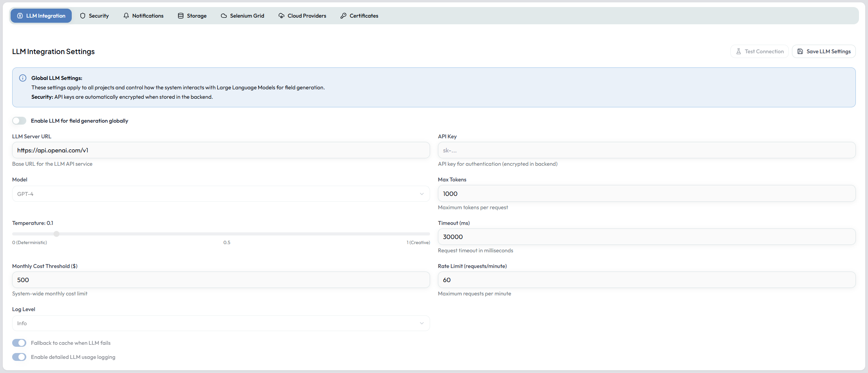Click 'Maximum requests per minute' hint text
This screenshot has width=868, height=373.
pos(474,293)
